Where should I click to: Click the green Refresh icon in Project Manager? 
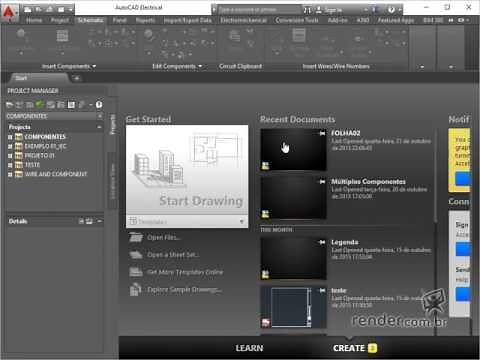tap(40, 105)
